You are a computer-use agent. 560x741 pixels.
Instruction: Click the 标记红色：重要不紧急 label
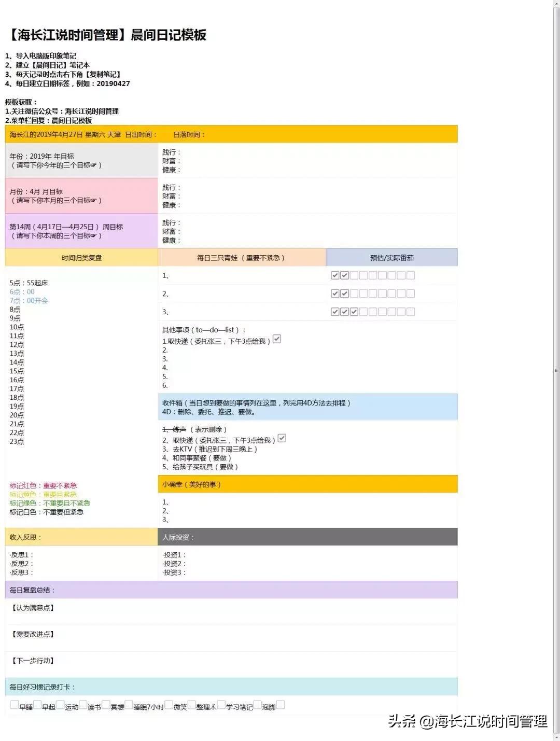[43, 485]
